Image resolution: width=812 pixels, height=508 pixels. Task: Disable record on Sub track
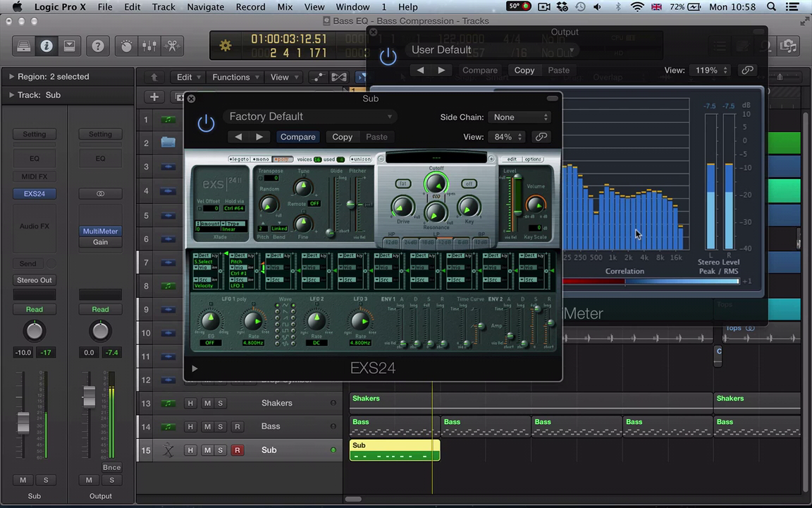[237, 450]
